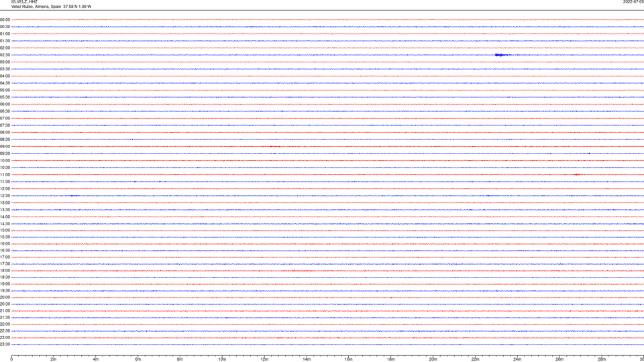This screenshot has width=644, height=362.
Task: Click the 08:00 time label
Action: pyautogui.click(x=5, y=133)
